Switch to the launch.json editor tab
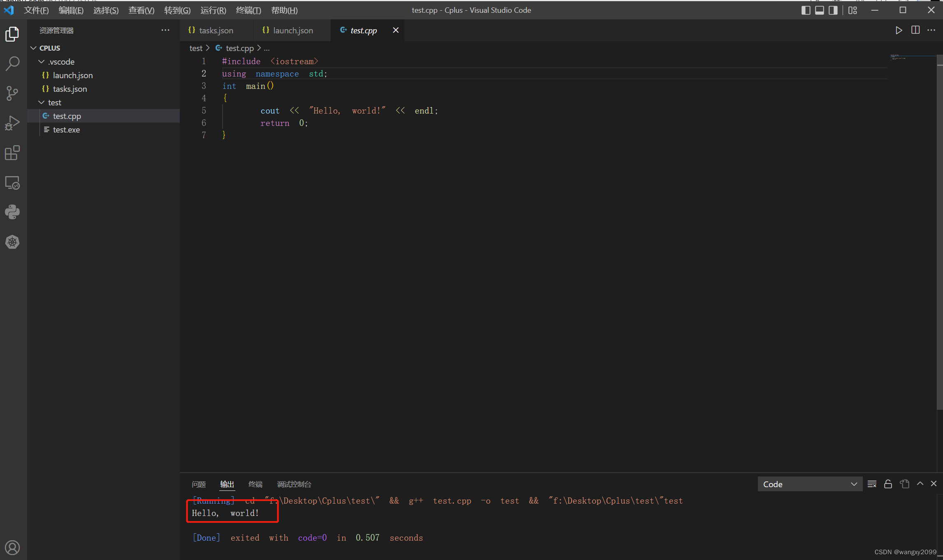This screenshot has height=560, width=943. (x=293, y=30)
